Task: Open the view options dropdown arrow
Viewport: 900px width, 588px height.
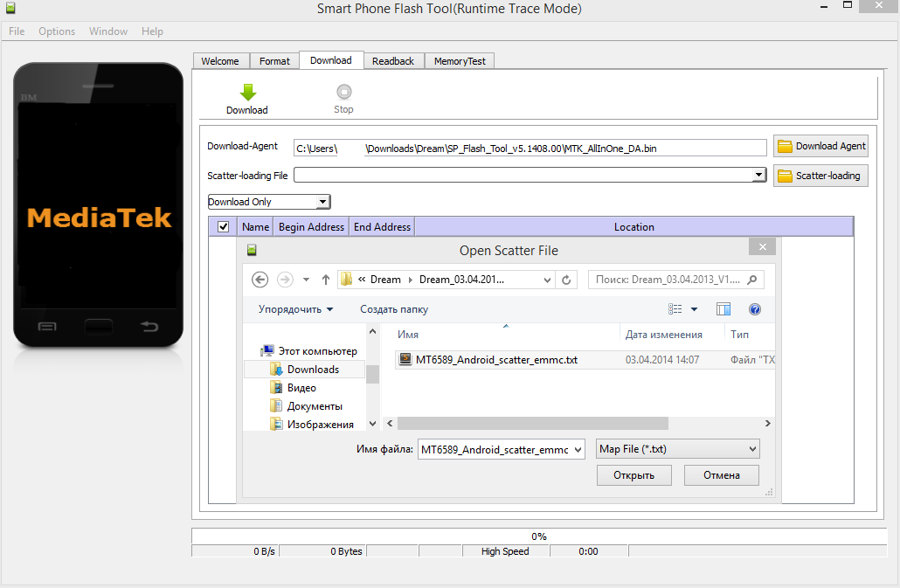Action: [694, 309]
